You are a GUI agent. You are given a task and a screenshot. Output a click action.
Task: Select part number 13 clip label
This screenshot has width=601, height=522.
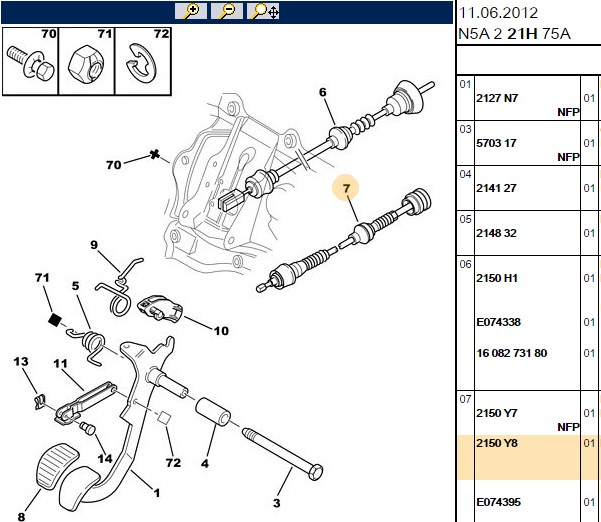(21, 361)
